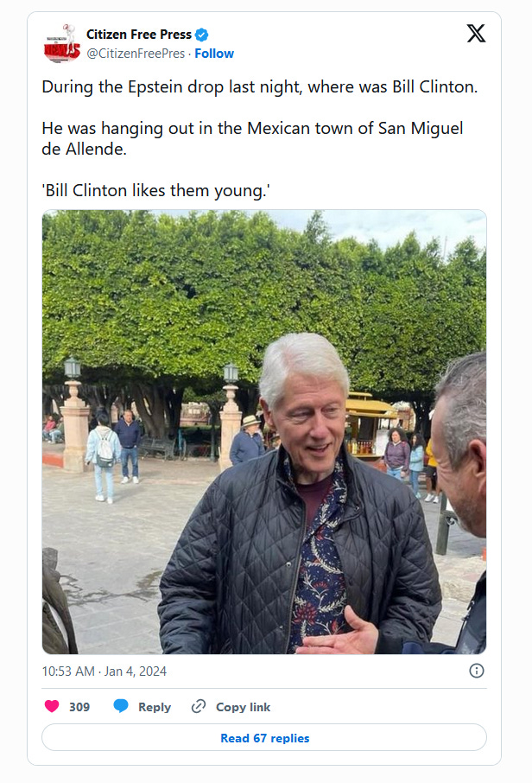Viewport: 532px width, 783px height.
Task: Click the 10:53 AM Jan 4, 2024 timestamp
Action: click(x=104, y=672)
